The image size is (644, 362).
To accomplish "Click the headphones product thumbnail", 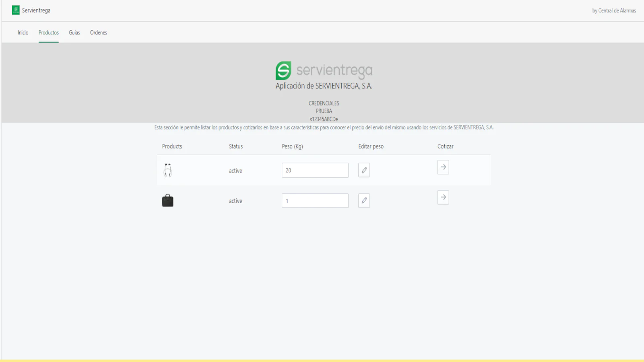I will point(168,170).
